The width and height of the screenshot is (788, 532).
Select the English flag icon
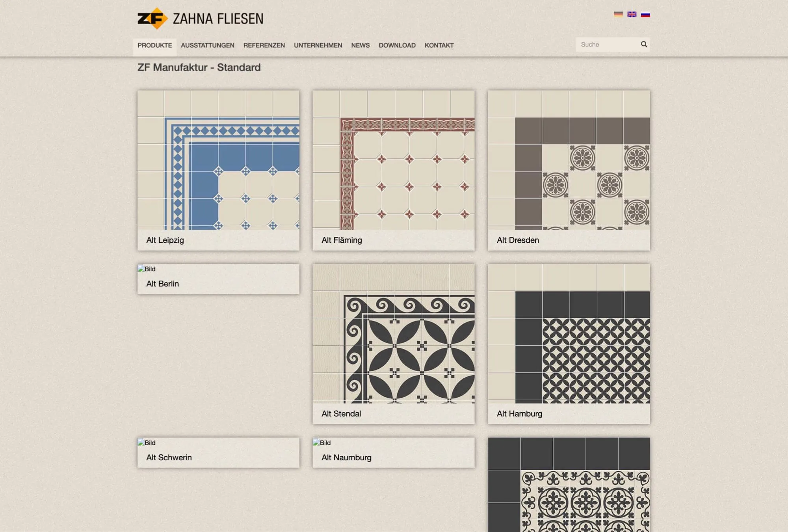click(632, 15)
